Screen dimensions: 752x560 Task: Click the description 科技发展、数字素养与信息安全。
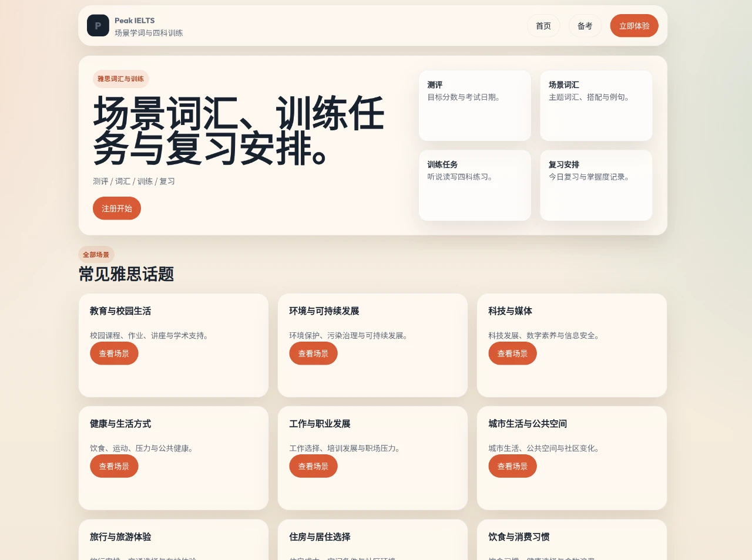pos(543,336)
